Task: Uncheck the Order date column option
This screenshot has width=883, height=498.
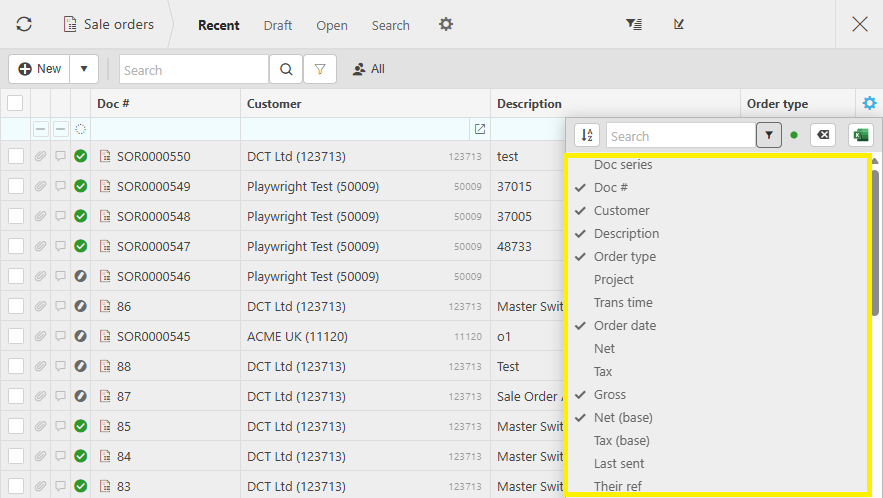Action: [x=624, y=325]
